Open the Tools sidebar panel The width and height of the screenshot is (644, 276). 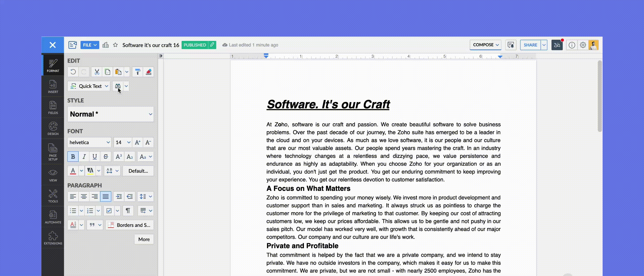point(53,196)
